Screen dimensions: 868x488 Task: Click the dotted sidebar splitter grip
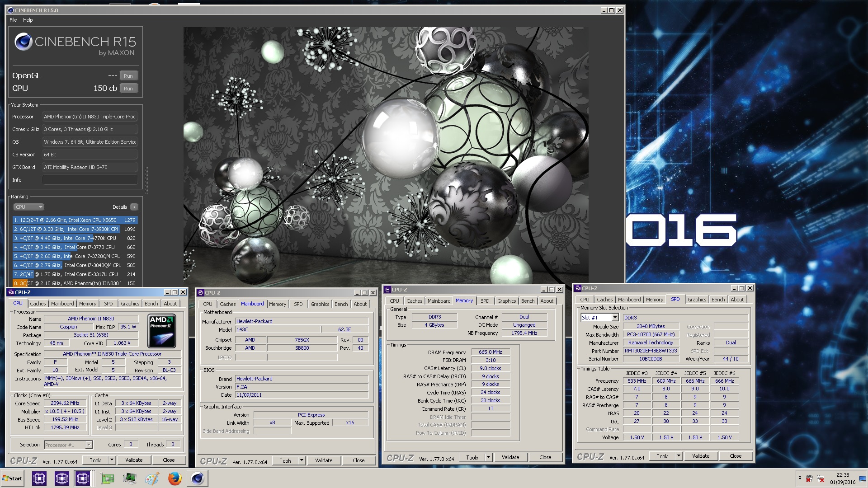coord(146,181)
